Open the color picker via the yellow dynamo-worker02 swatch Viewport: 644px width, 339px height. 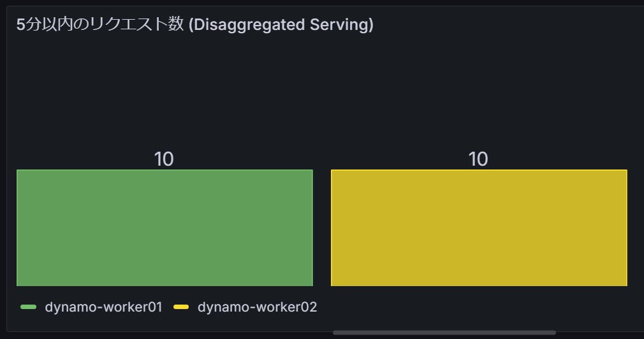click(181, 307)
